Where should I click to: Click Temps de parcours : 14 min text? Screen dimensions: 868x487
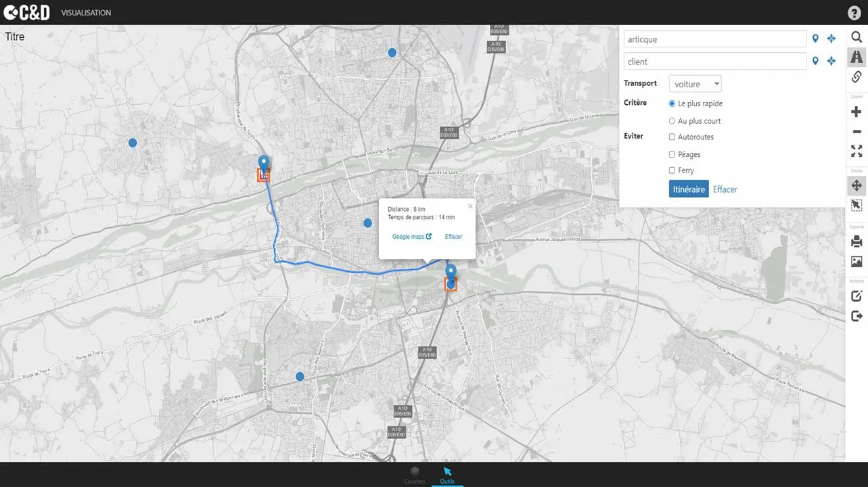pyautogui.click(x=421, y=217)
